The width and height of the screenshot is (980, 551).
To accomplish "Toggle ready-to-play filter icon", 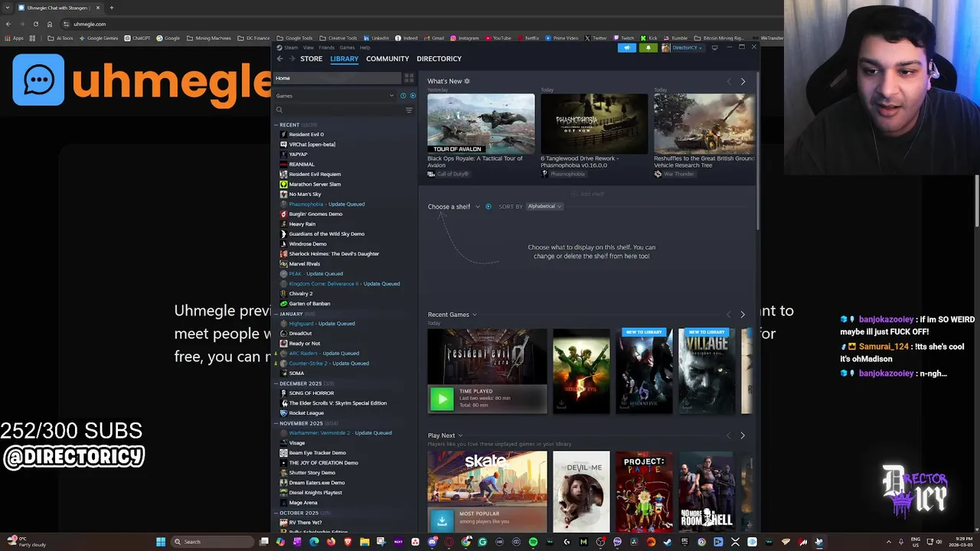I will (x=413, y=96).
